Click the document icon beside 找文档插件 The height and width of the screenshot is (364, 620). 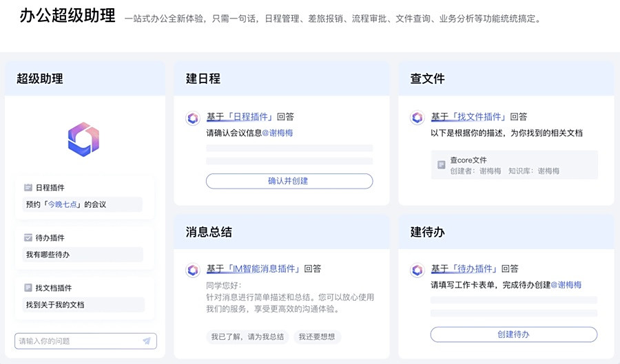(28, 288)
